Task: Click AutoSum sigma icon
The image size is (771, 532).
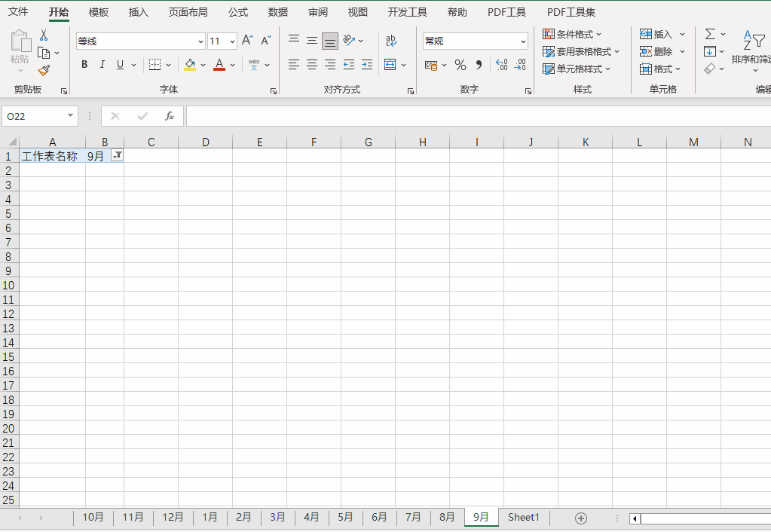Action: pyautogui.click(x=709, y=34)
